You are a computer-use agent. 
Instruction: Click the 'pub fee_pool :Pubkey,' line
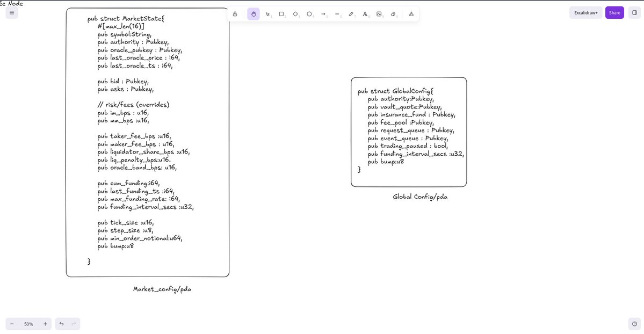(x=401, y=123)
